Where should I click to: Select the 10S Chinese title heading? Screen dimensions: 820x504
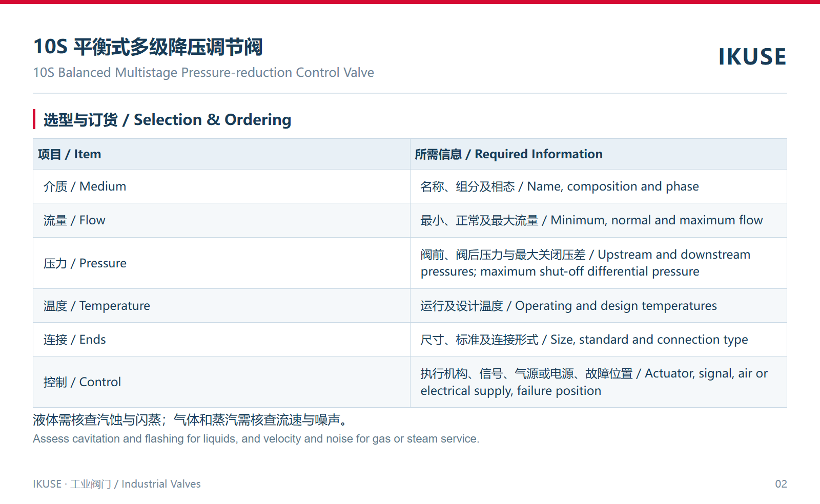tap(148, 47)
